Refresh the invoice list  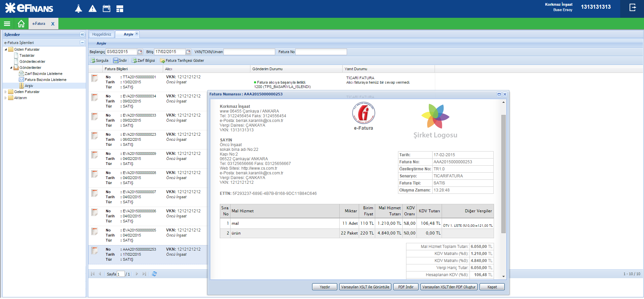pos(154,274)
